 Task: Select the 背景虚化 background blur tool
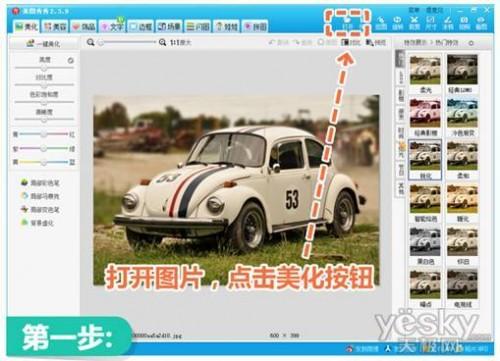tap(37, 223)
